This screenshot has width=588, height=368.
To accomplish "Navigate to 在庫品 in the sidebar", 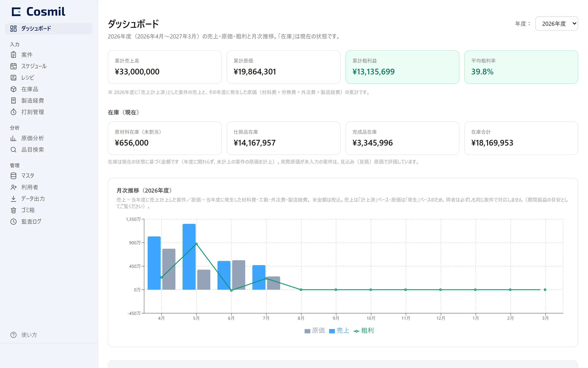I will click(x=49, y=89).
